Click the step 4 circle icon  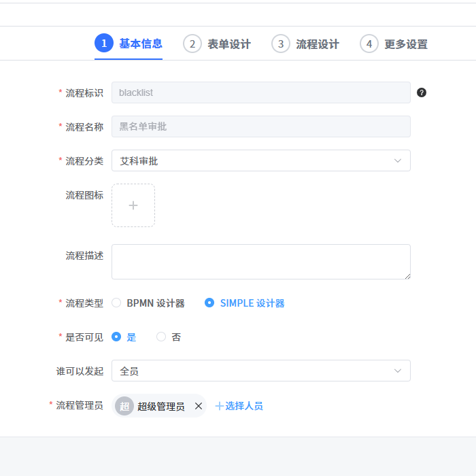[x=369, y=44]
